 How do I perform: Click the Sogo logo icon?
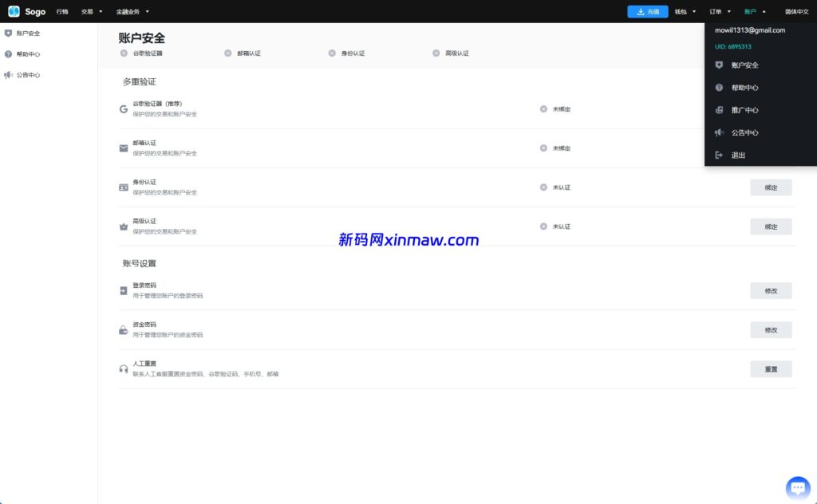pos(14,11)
